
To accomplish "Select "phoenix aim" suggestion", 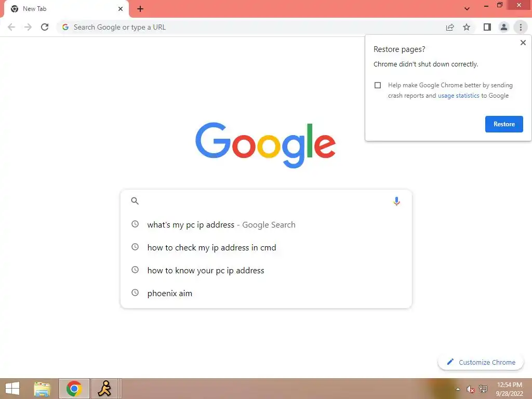I will tap(266, 293).
